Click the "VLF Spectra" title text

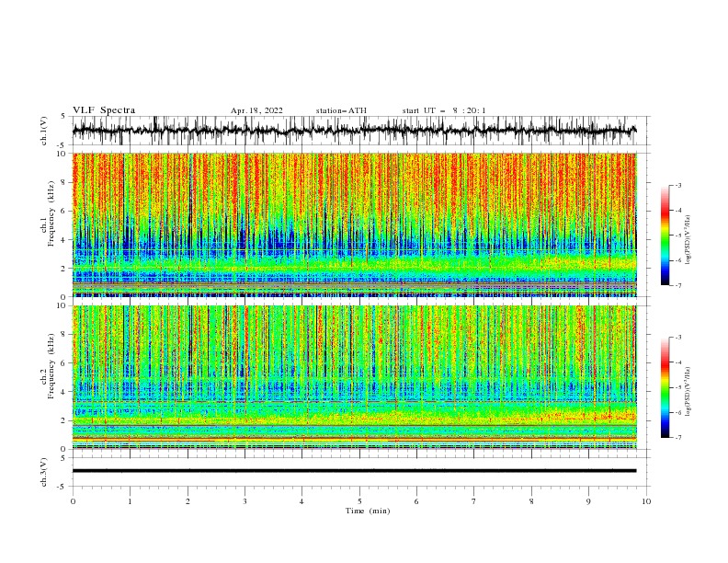click(x=104, y=110)
